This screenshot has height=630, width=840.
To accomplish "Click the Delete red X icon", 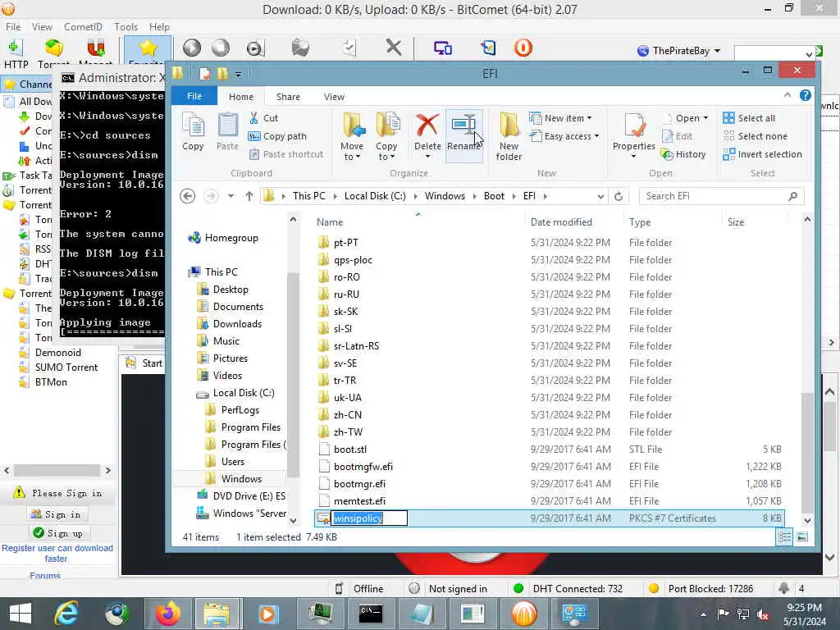I will click(x=427, y=126).
